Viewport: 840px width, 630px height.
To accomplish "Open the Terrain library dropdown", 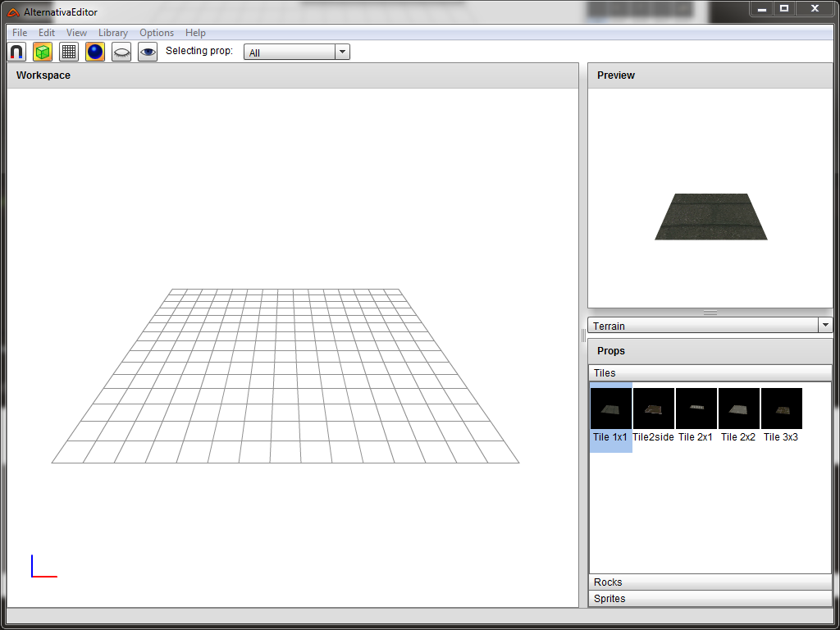I will (710, 326).
